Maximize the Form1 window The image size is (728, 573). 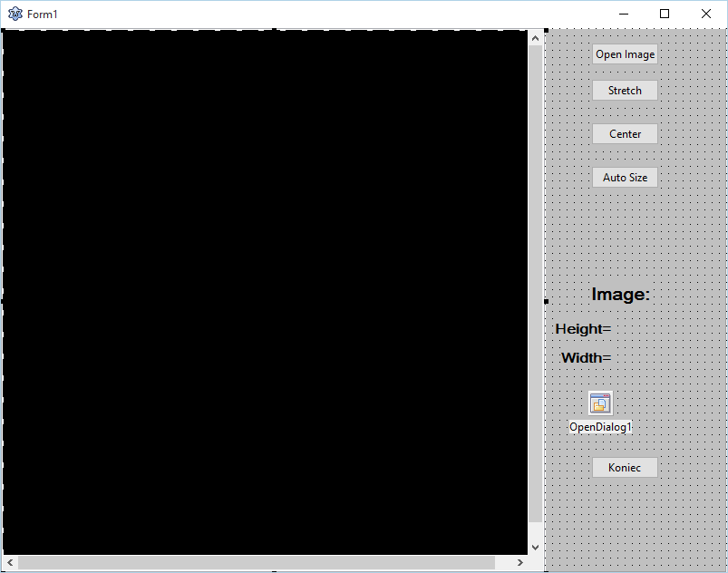tap(665, 14)
